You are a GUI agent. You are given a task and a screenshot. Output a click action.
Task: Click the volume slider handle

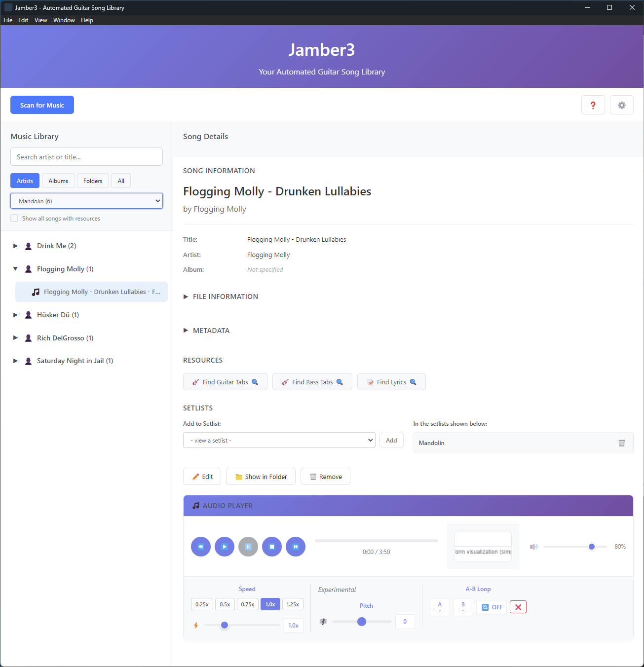[592, 547]
